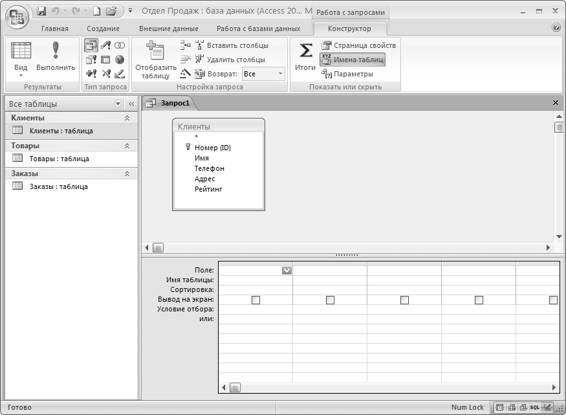Screen dimensions: 566x415
Task: Collapse the Клиенты group
Action: coord(127,118)
